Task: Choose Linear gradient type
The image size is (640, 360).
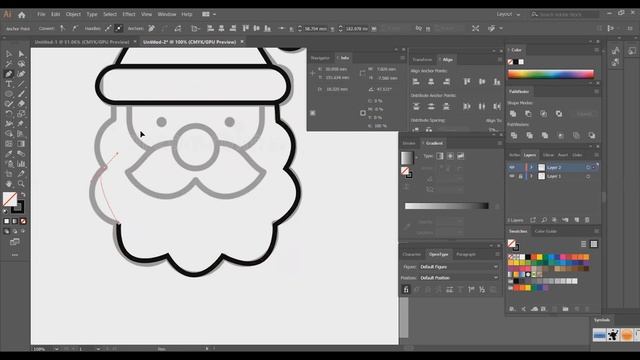Action: [x=440, y=156]
